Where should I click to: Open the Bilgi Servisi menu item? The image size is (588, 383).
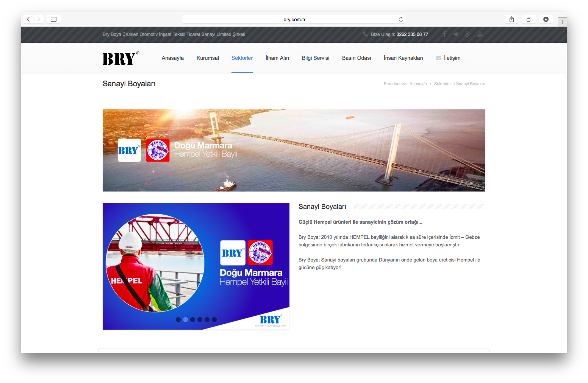pyautogui.click(x=316, y=58)
